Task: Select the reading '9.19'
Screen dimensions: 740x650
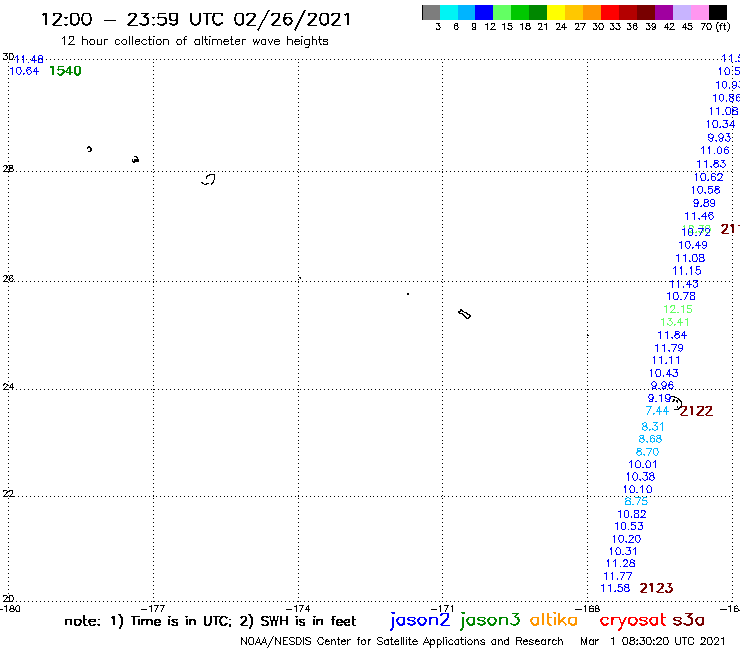Action: click(x=659, y=398)
